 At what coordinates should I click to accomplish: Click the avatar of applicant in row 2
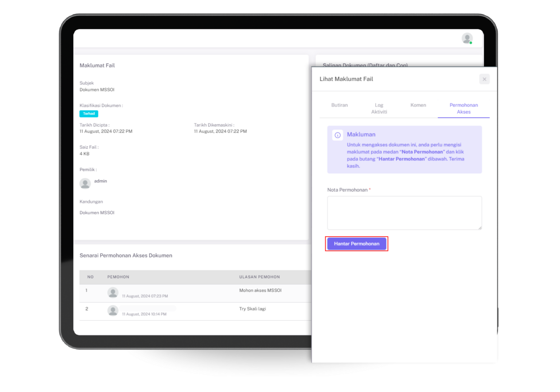[113, 311]
